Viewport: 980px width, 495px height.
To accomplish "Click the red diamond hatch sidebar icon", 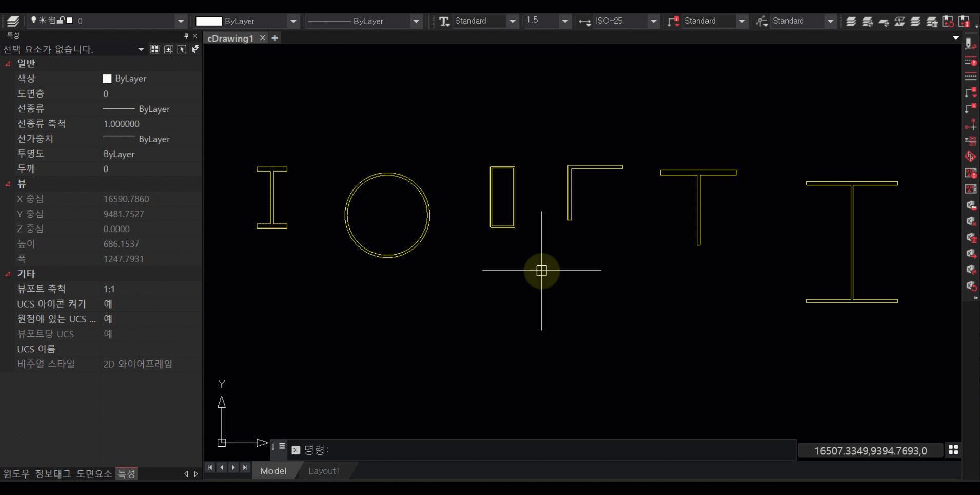I will point(970,157).
